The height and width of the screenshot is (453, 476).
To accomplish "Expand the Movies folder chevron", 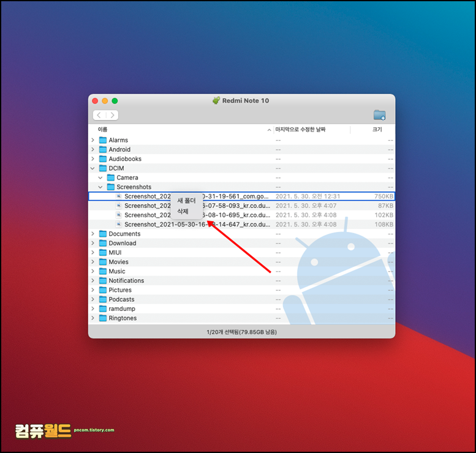I will click(93, 262).
